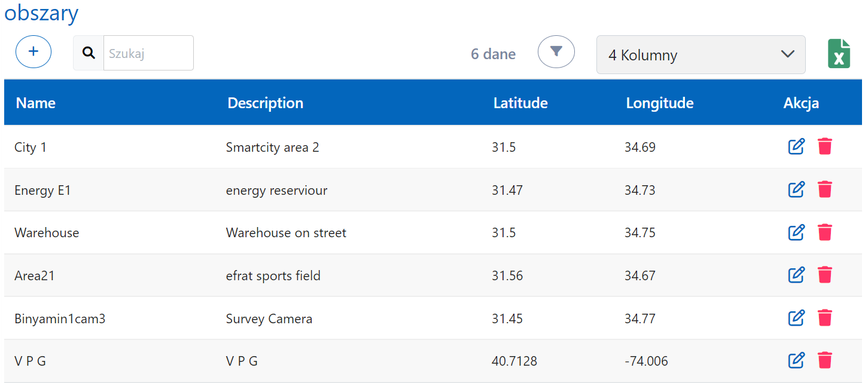Image resolution: width=868 pixels, height=383 pixels.
Task: Delete the Warehouse entry
Action: pos(825,232)
